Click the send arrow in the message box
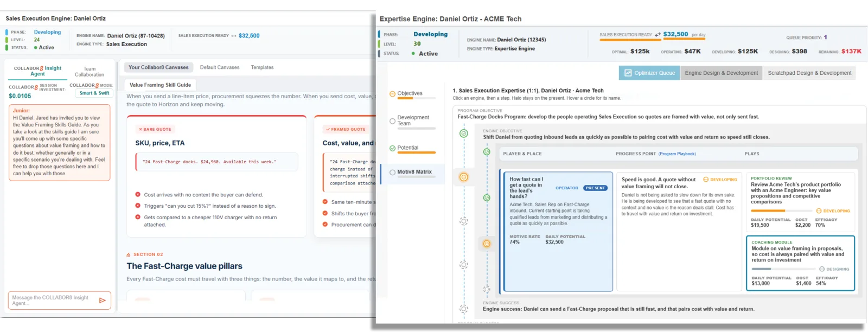Viewport: 868px width, 332px height. tap(102, 300)
